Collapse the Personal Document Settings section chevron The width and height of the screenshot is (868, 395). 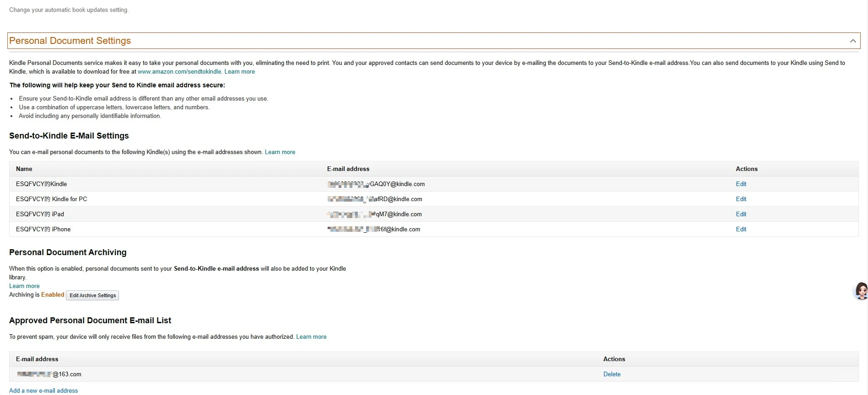point(853,41)
